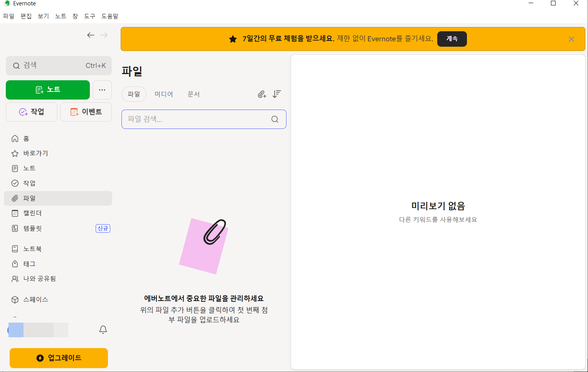Open the 검색 search box in sidebar

coord(59,66)
